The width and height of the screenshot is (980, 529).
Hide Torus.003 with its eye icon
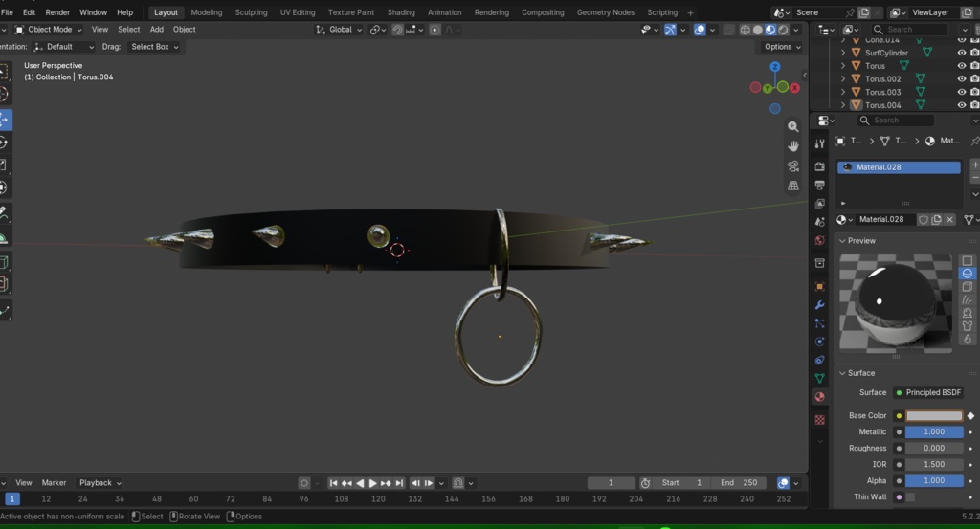tap(962, 92)
